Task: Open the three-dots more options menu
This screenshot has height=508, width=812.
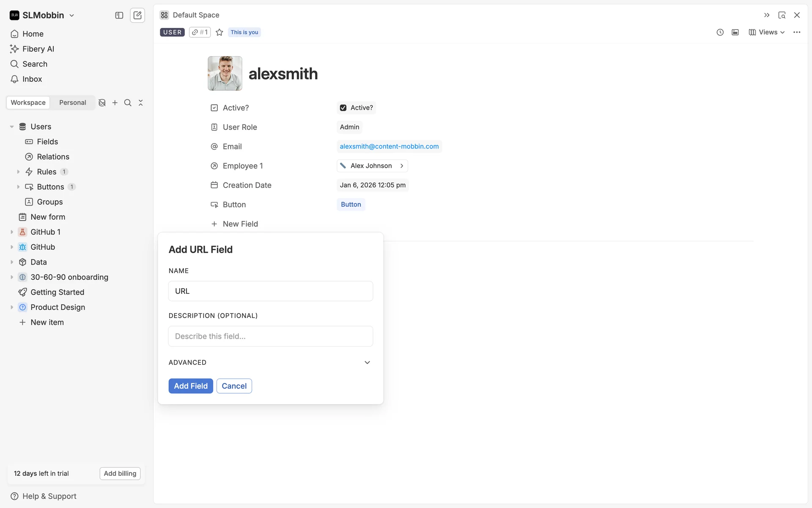Action: pyautogui.click(x=797, y=32)
